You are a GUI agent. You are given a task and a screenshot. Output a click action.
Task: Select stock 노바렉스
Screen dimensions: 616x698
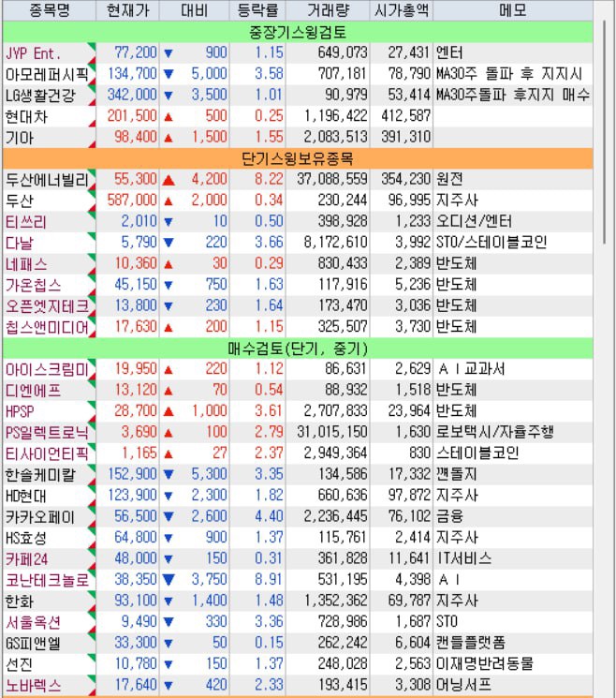(49, 686)
